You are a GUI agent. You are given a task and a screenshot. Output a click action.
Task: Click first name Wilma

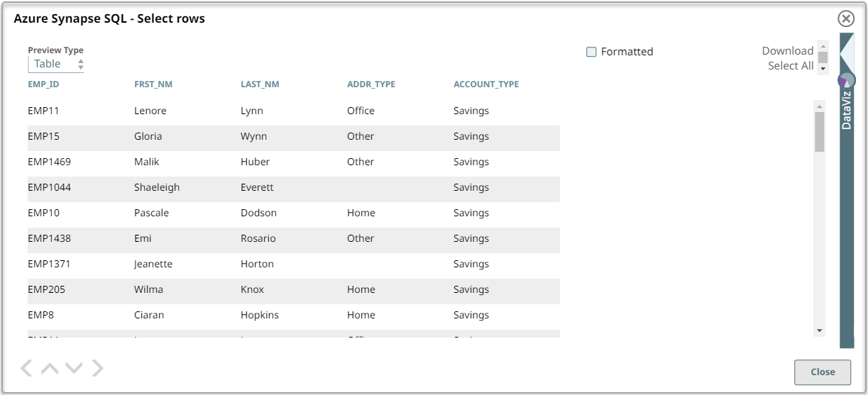149,289
